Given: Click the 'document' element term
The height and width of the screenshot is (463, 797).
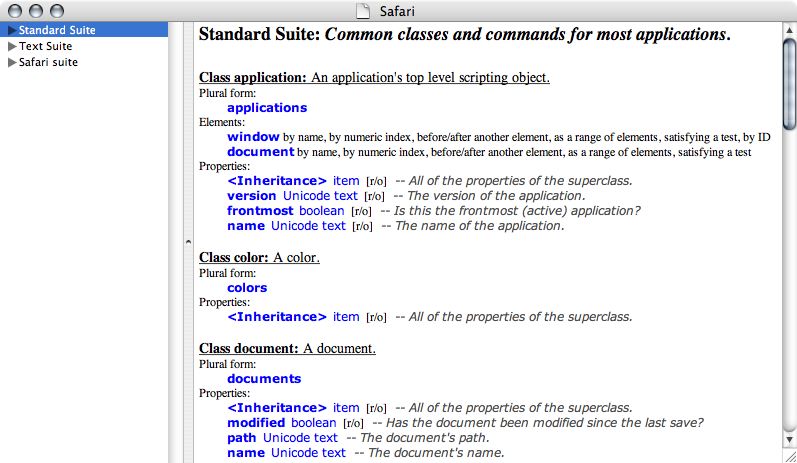Looking at the screenshot, I should click(261, 152).
